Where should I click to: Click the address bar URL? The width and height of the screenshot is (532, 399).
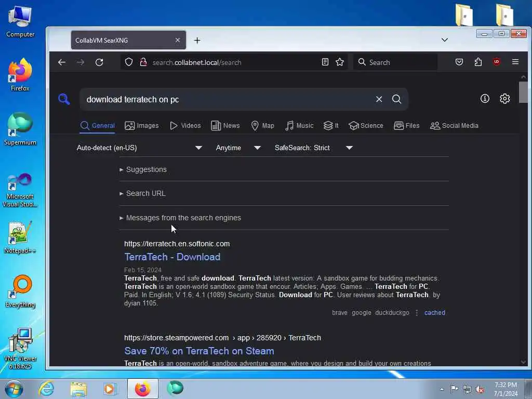197,62
